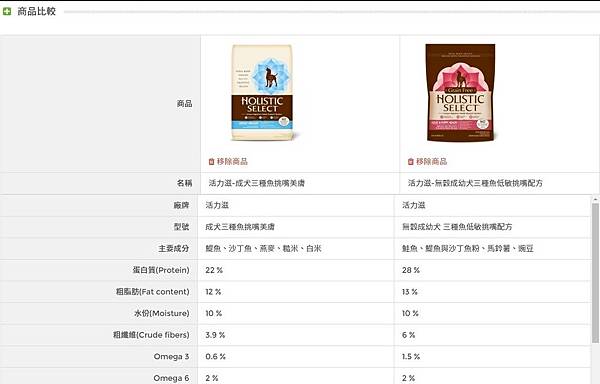Image resolution: width=600 pixels, height=384 pixels.
Task: Click the 0.6 % Omega 3 value
Action: [215, 356]
